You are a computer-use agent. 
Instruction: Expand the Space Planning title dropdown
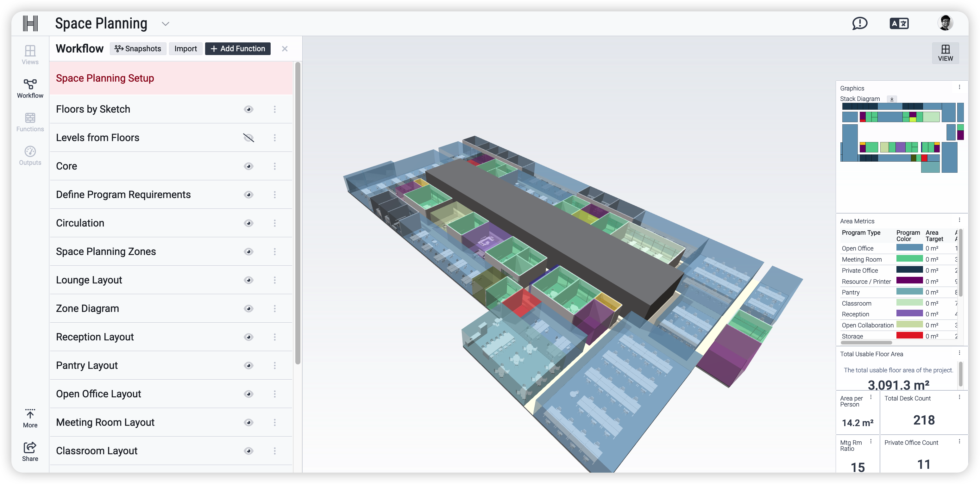click(165, 24)
